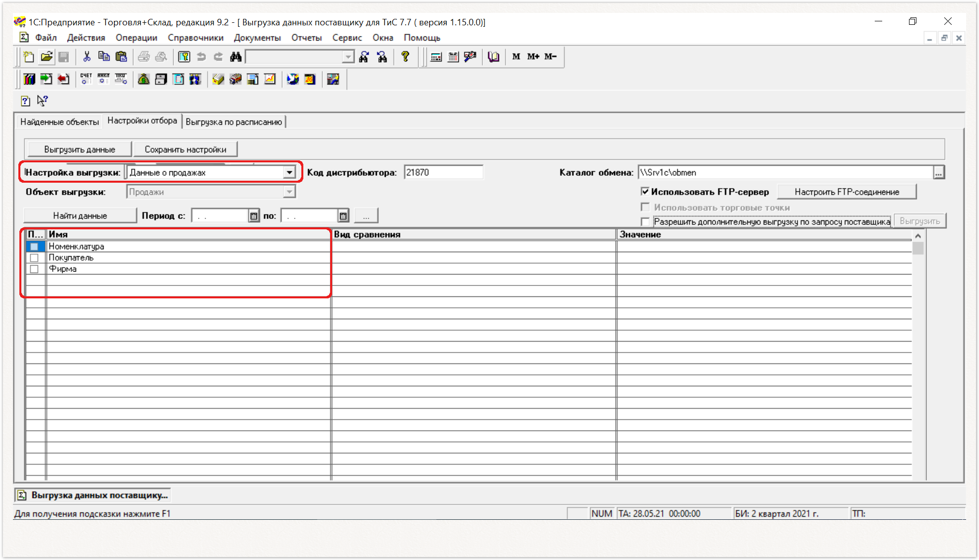Click the СЧЕТ invoice icon
This screenshot has height=560, width=979.
[x=86, y=79]
